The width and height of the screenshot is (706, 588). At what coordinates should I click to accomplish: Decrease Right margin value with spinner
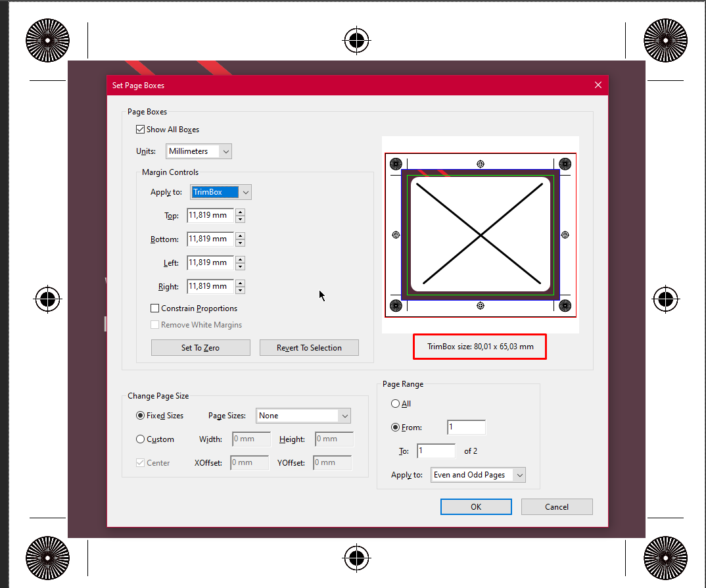coord(240,289)
